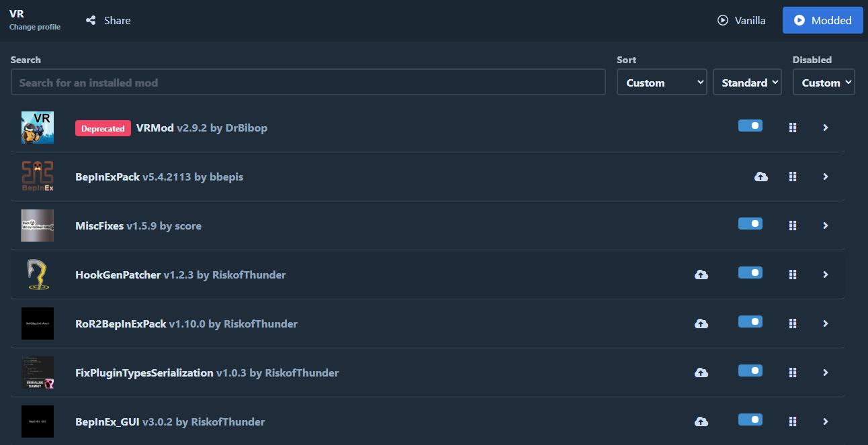Expand the BepInEx_GUI row chevron
Screen dimensions: 868x445
pos(826,422)
